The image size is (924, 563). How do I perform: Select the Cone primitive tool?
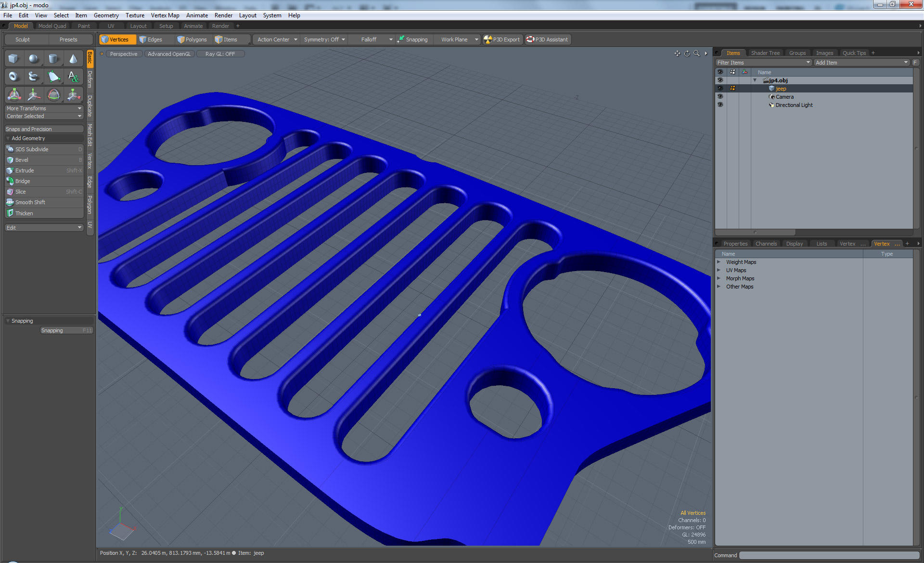[73, 59]
